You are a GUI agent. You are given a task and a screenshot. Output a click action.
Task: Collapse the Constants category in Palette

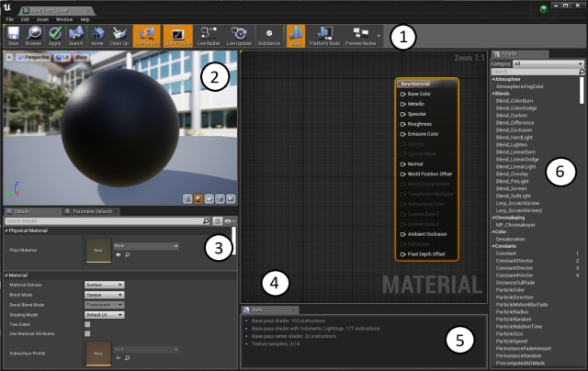pyautogui.click(x=493, y=246)
